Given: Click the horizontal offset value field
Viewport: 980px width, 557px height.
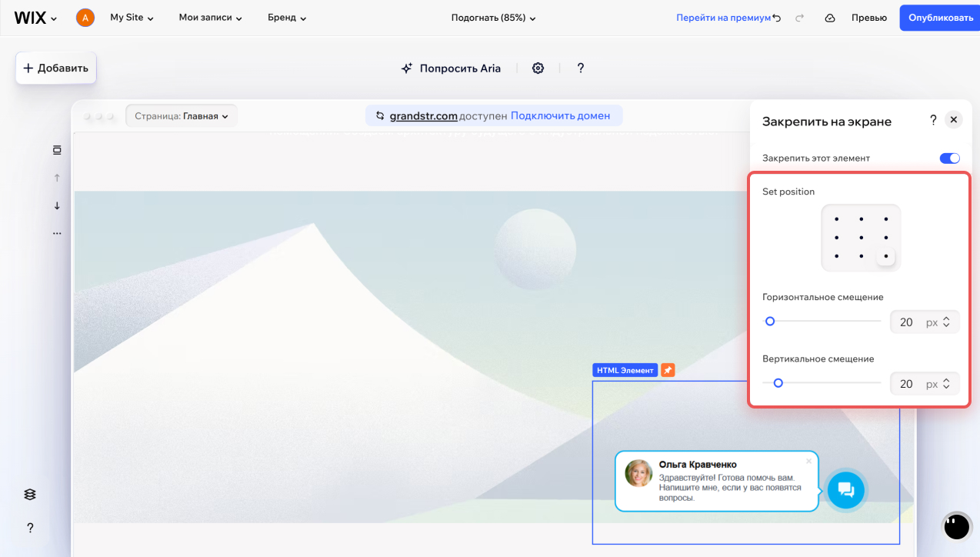Looking at the screenshot, I should tap(906, 322).
